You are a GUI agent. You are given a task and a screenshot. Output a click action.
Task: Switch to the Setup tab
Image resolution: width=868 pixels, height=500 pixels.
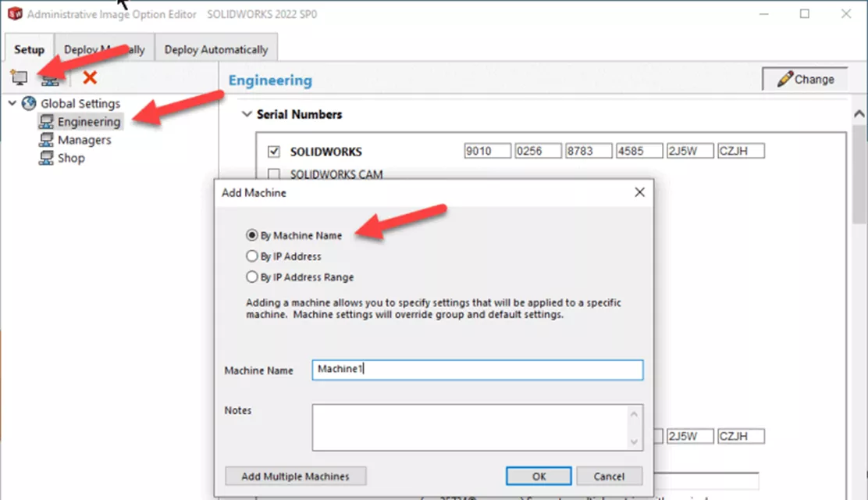pos(30,49)
